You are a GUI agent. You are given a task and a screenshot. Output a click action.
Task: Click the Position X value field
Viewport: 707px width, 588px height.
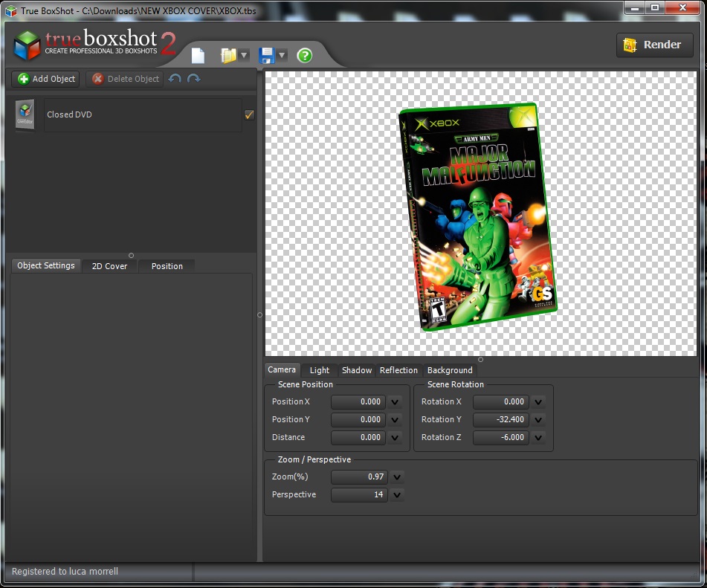click(x=358, y=402)
